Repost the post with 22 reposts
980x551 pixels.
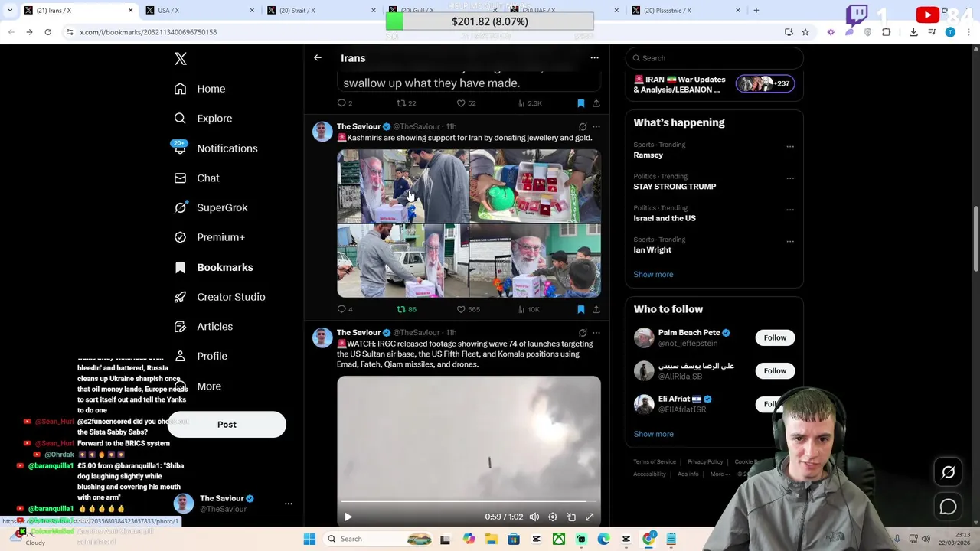click(406, 103)
